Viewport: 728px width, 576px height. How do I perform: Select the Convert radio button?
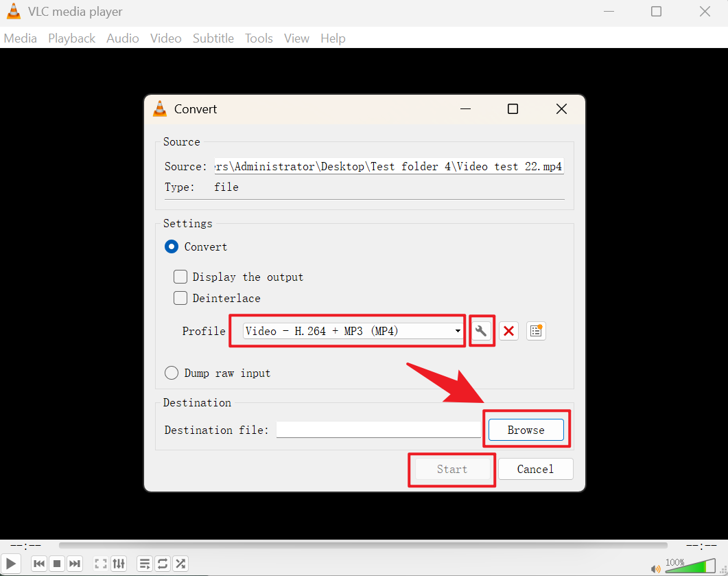coord(172,246)
